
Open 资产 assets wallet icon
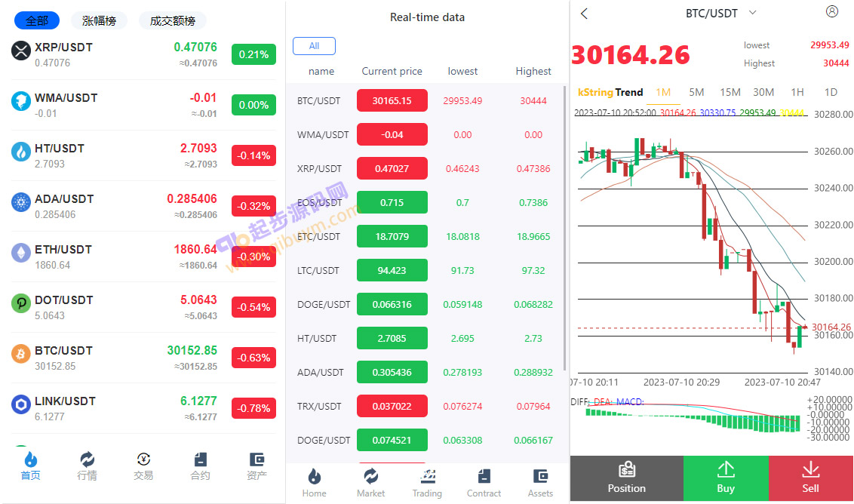tap(257, 459)
